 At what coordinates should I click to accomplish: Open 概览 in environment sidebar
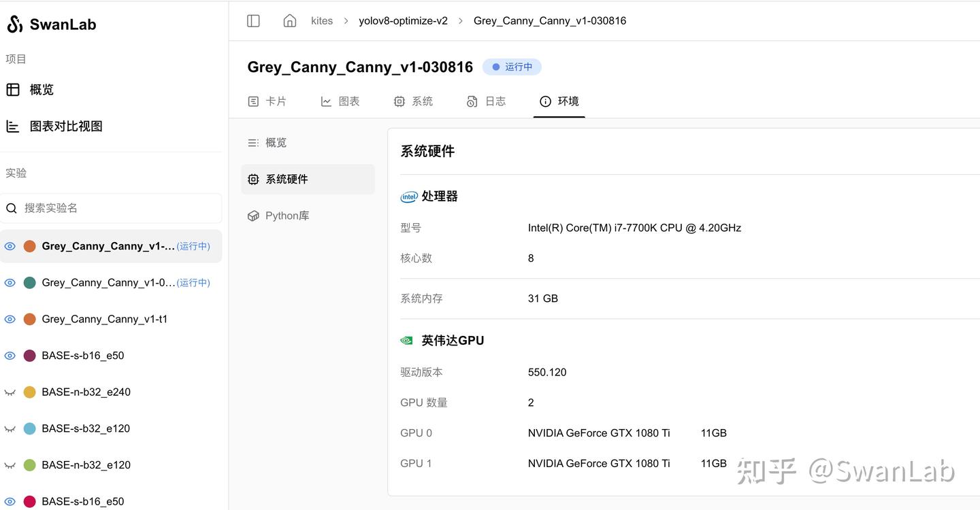[308, 143]
